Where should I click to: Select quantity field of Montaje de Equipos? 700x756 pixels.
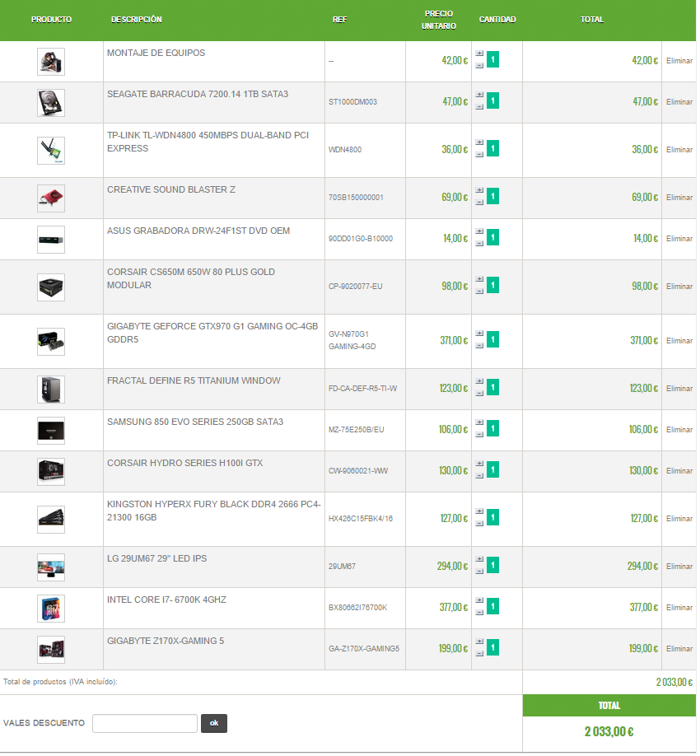492,60
